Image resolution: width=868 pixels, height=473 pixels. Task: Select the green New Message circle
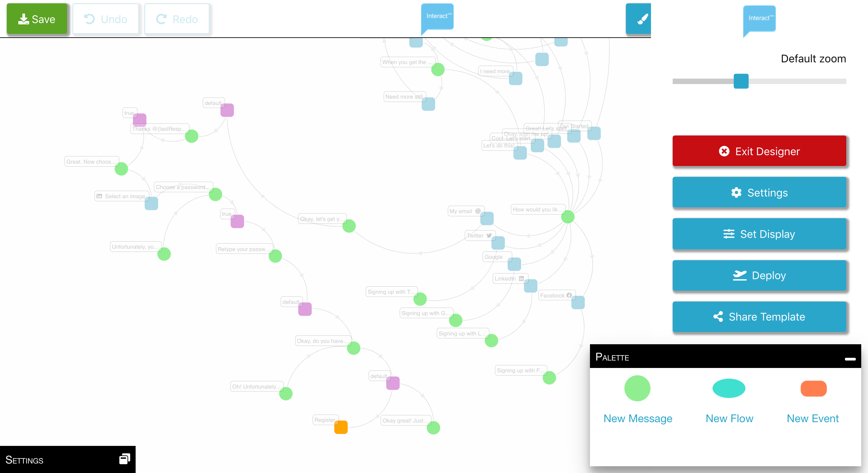coord(637,388)
